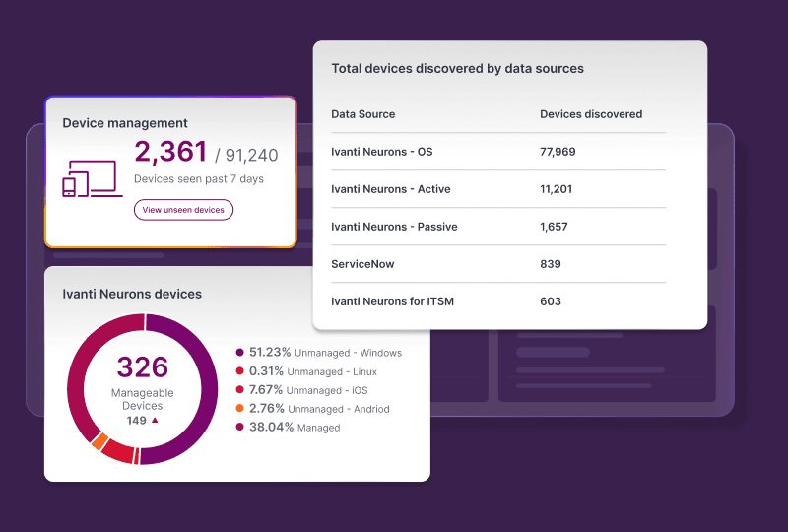Click the value 839

tap(551, 264)
